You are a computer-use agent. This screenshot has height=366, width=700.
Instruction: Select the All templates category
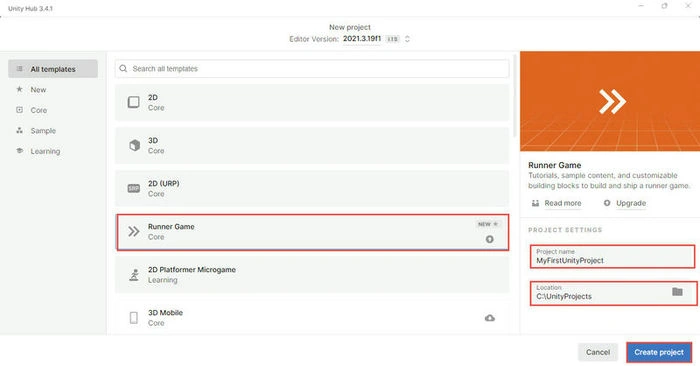tap(53, 69)
